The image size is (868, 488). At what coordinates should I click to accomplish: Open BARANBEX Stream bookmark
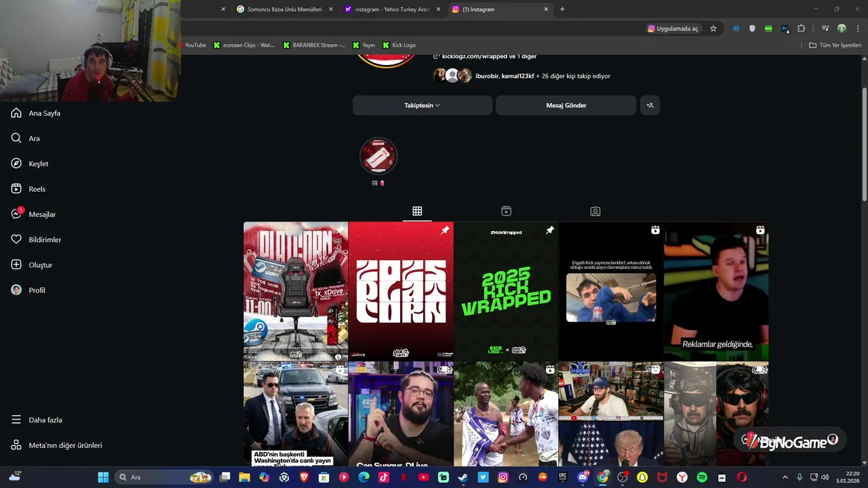coord(314,45)
